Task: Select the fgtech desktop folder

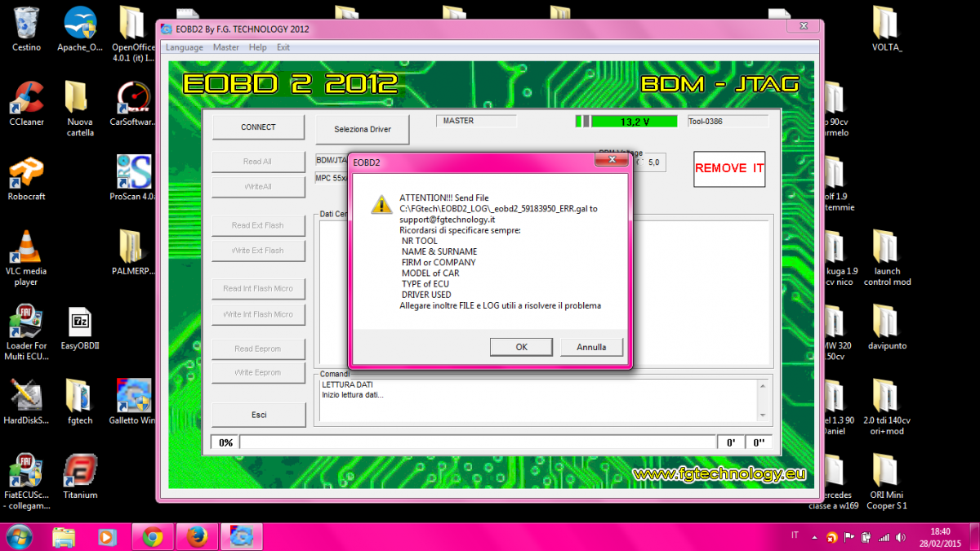Action: coord(80,402)
